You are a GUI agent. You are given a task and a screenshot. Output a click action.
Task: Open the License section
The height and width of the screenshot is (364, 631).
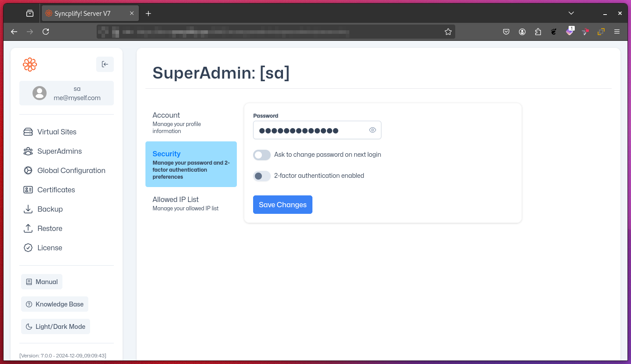[x=49, y=248]
